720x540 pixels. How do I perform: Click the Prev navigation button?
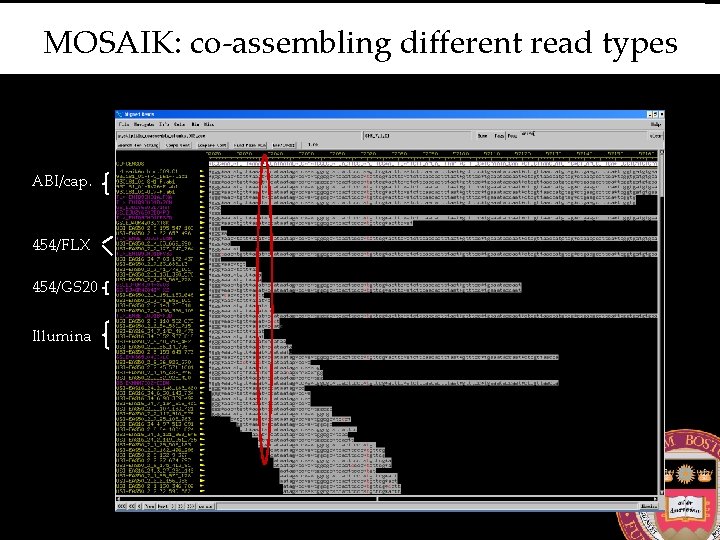click(150, 506)
